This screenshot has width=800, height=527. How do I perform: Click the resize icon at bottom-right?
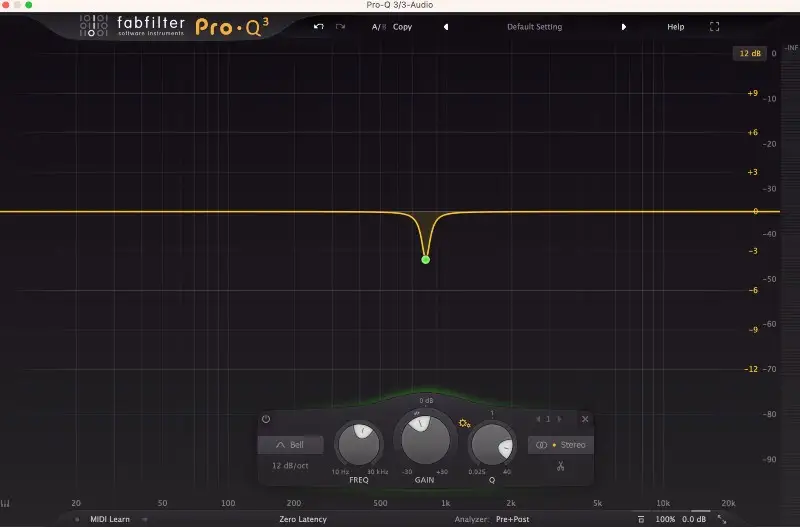pos(722,519)
